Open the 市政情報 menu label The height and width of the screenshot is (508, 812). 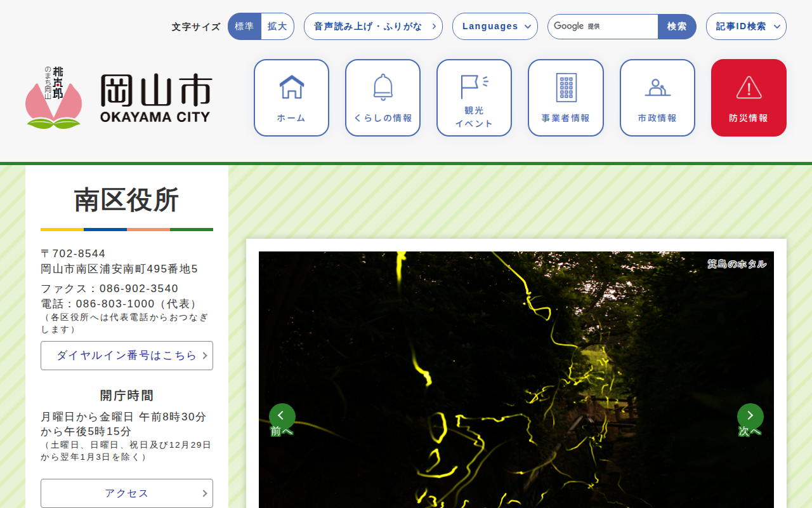(658, 118)
